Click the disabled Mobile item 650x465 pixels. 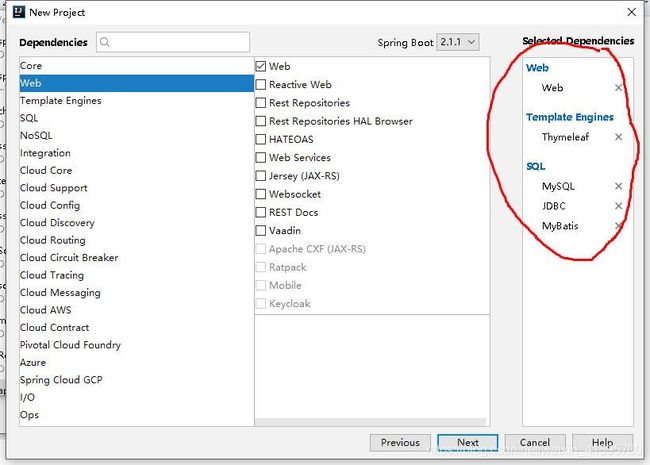[279, 285]
